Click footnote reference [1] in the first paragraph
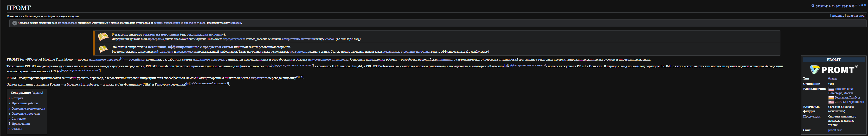 tap(122, 59)
